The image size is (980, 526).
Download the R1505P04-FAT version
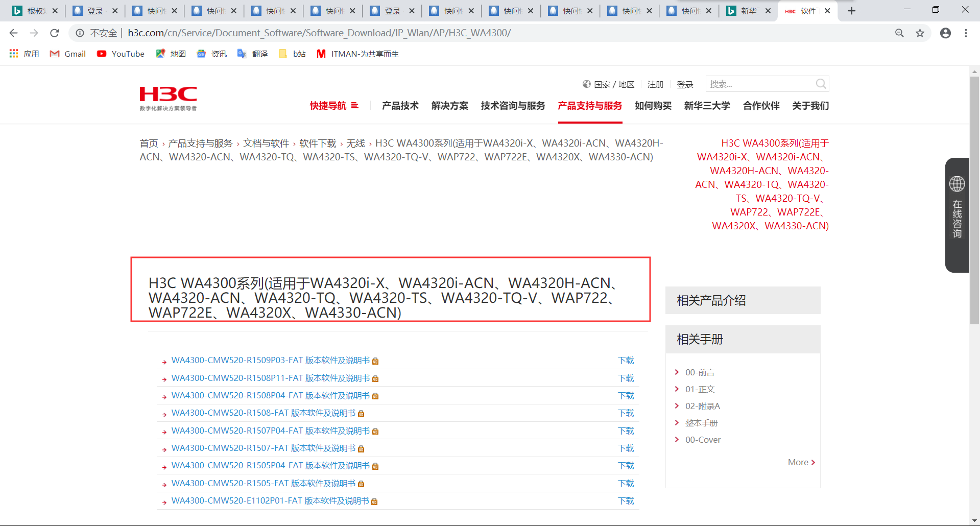pyautogui.click(x=626, y=466)
